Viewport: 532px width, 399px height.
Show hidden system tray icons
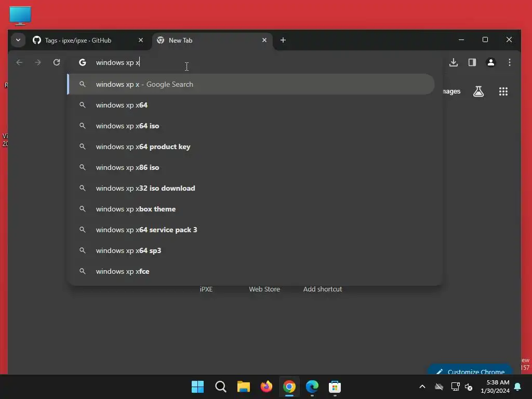tap(422, 387)
